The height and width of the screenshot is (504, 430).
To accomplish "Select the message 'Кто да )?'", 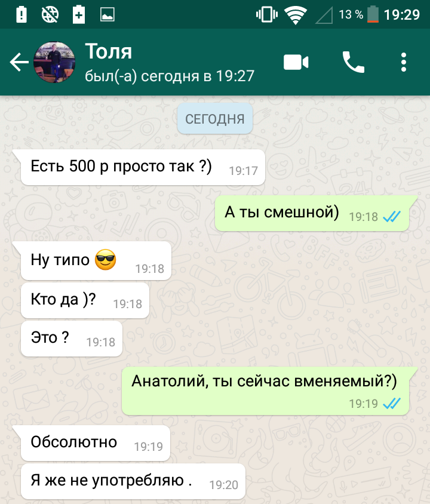I will point(85,300).
